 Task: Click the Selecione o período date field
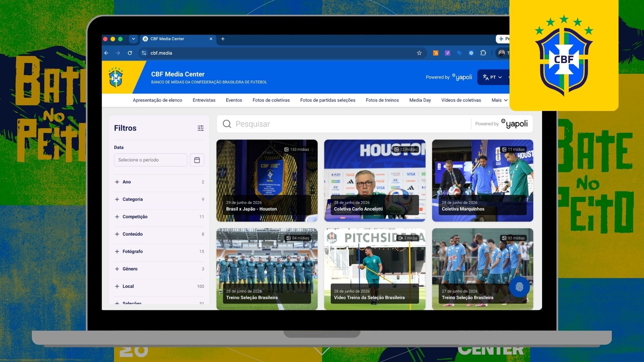[x=151, y=160]
